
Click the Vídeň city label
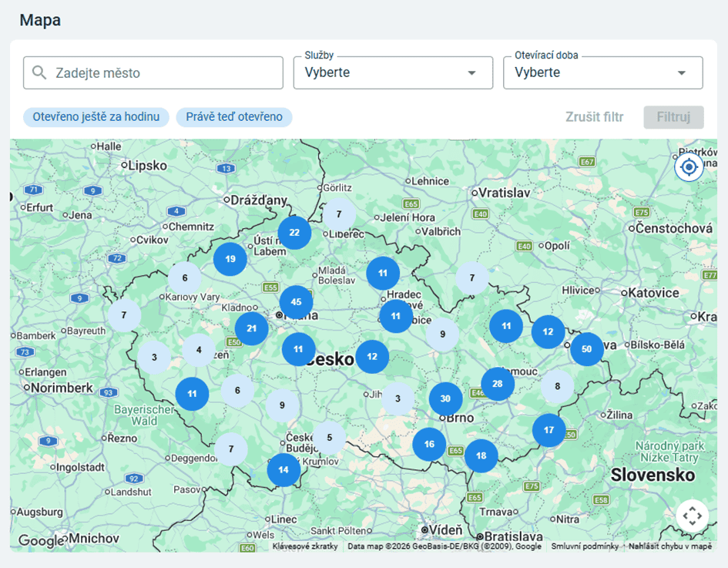[446, 530]
